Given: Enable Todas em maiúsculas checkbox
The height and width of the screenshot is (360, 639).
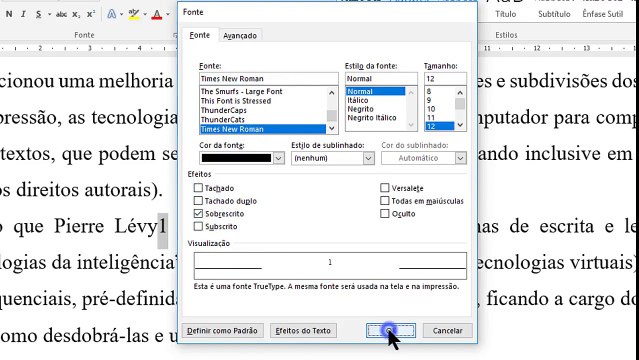Looking at the screenshot, I should pyautogui.click(x=385, y=201).
